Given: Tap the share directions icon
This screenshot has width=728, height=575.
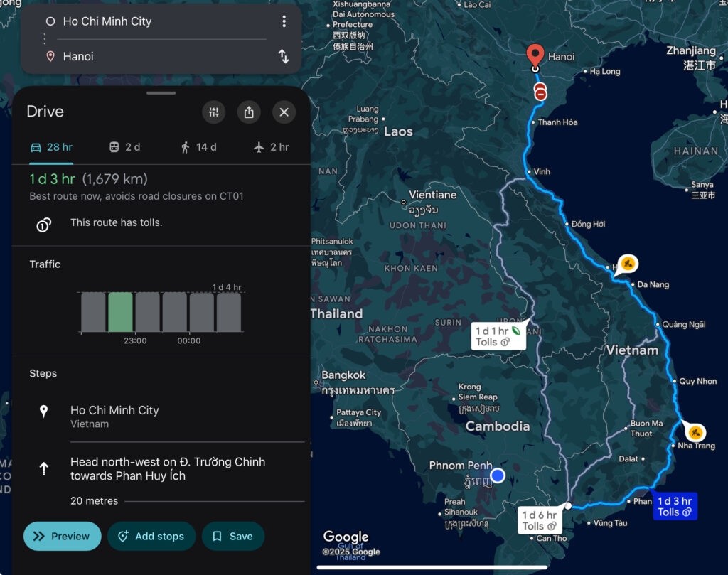Looking at the screenshot, I should pyautogui.click(x=249, y=112).
